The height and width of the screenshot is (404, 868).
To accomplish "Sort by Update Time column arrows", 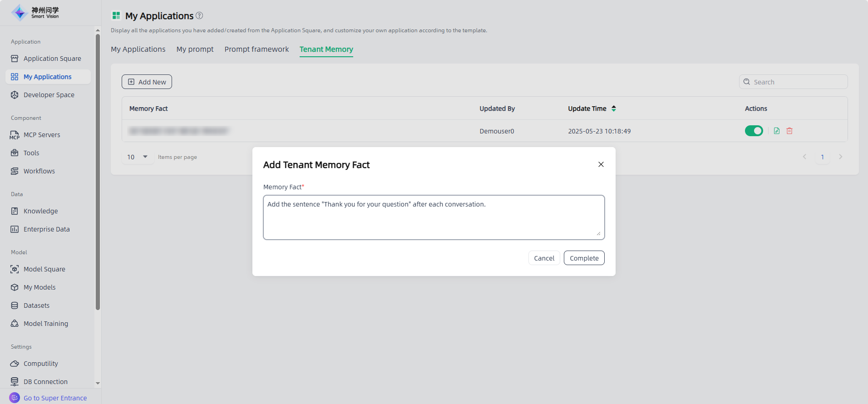I will [614, 108].
